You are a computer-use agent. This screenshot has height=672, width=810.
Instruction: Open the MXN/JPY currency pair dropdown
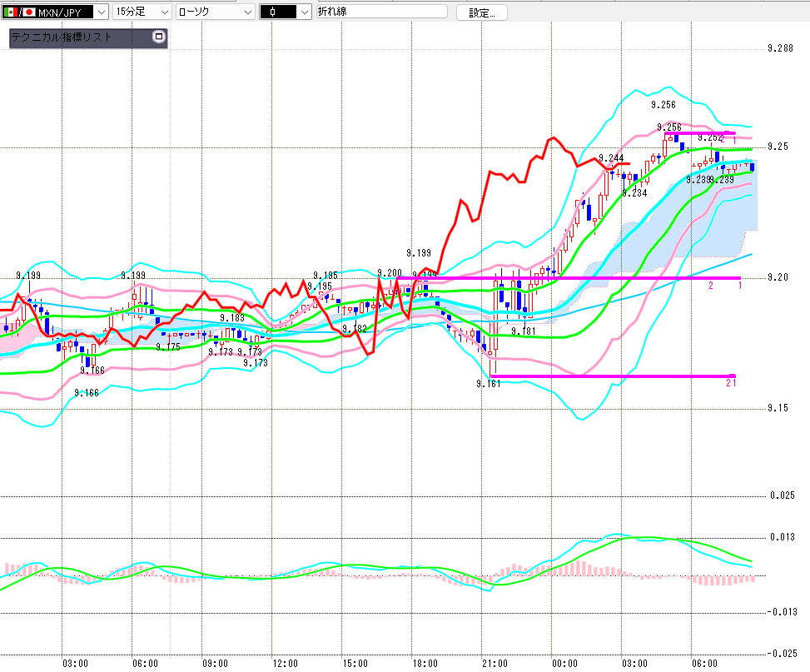[x=54, y=12]
